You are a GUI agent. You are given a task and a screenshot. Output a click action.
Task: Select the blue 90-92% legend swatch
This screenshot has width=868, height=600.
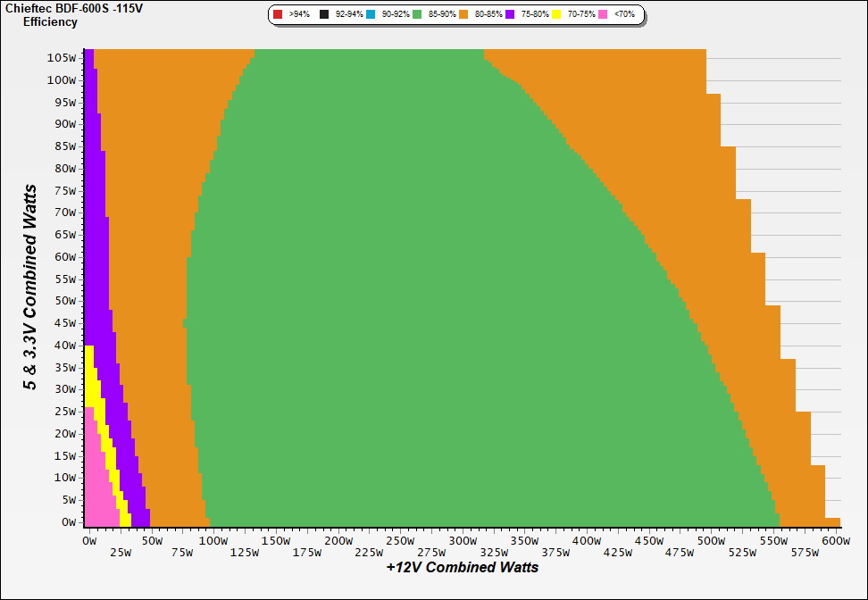point(371,15)
